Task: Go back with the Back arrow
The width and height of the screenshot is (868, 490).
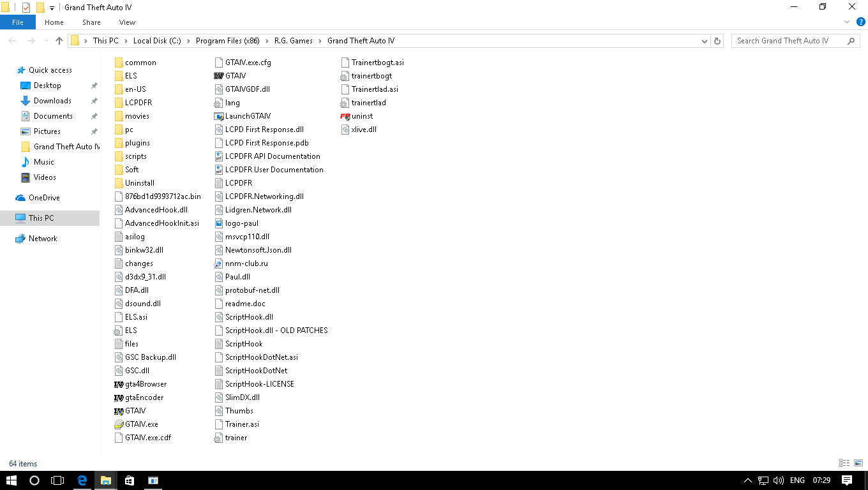Action: [x=12, y=41]
